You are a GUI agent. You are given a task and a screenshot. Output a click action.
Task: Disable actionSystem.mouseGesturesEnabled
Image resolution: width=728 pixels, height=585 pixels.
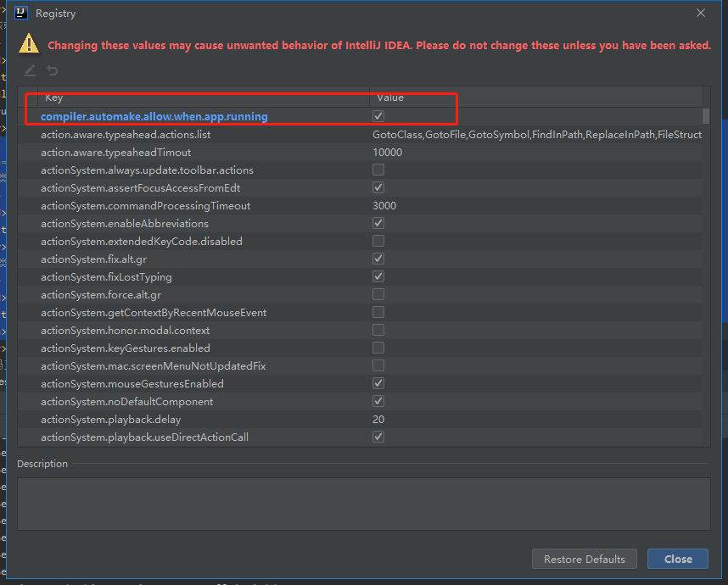click(x=378, y=383)
